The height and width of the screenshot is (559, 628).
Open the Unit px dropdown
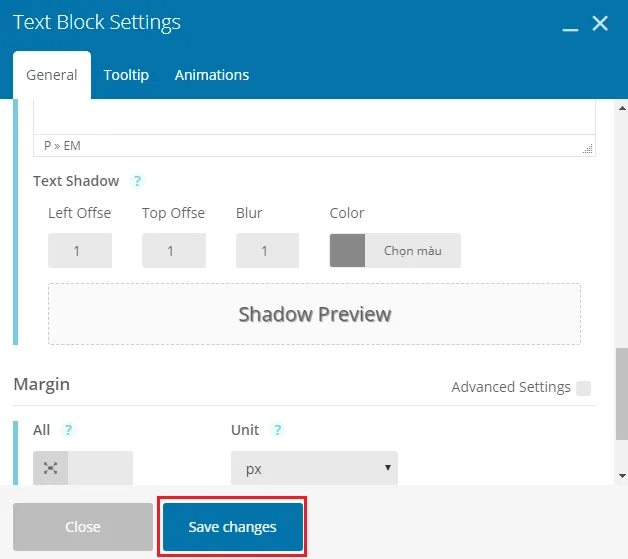[314, 468]
